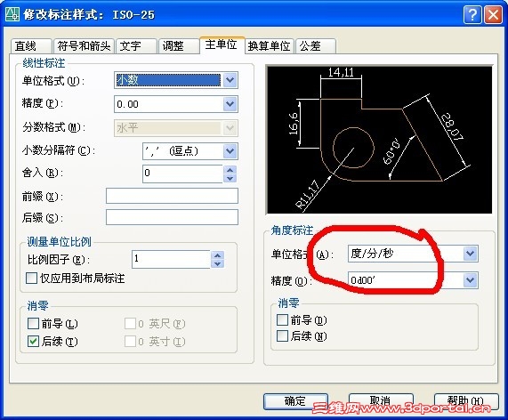
Task: Enable 仅应用到布局标注 checkbox
Action: click(x=31, y=278)
